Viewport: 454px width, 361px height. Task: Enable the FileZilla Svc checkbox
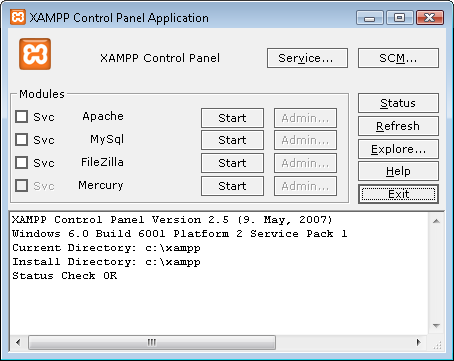pos(22,163)
